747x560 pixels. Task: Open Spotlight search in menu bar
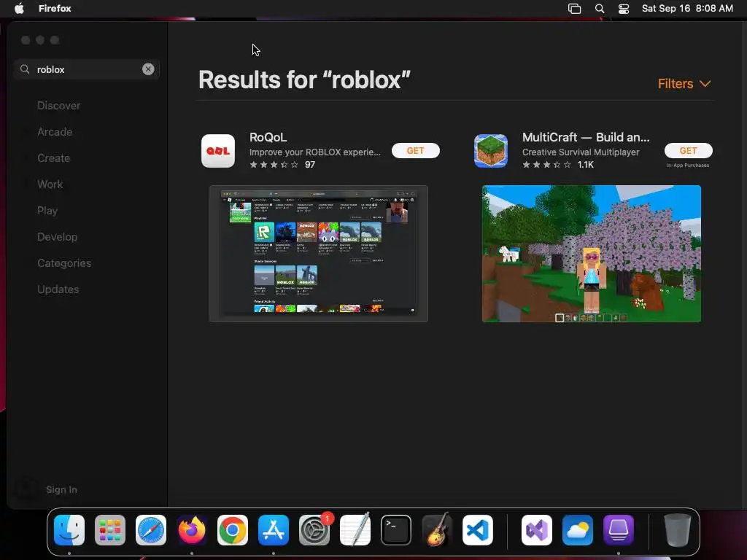(x=600, y=8)
